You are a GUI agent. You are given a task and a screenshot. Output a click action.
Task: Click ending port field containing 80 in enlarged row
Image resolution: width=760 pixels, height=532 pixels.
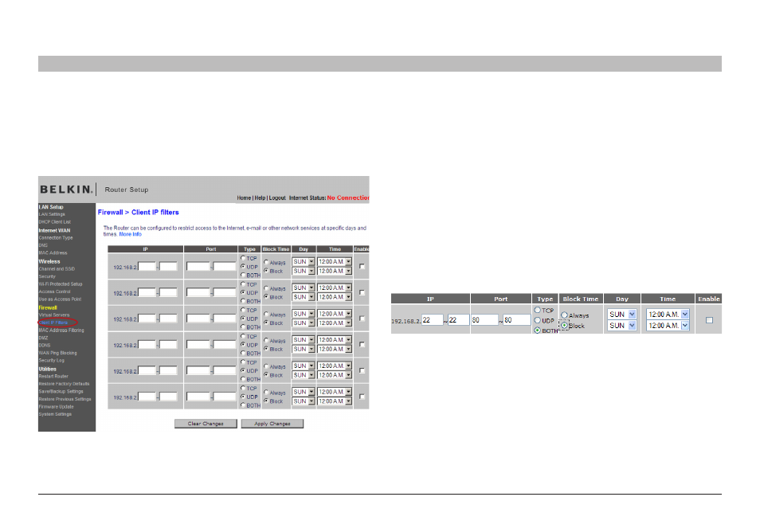coord(517,320)
